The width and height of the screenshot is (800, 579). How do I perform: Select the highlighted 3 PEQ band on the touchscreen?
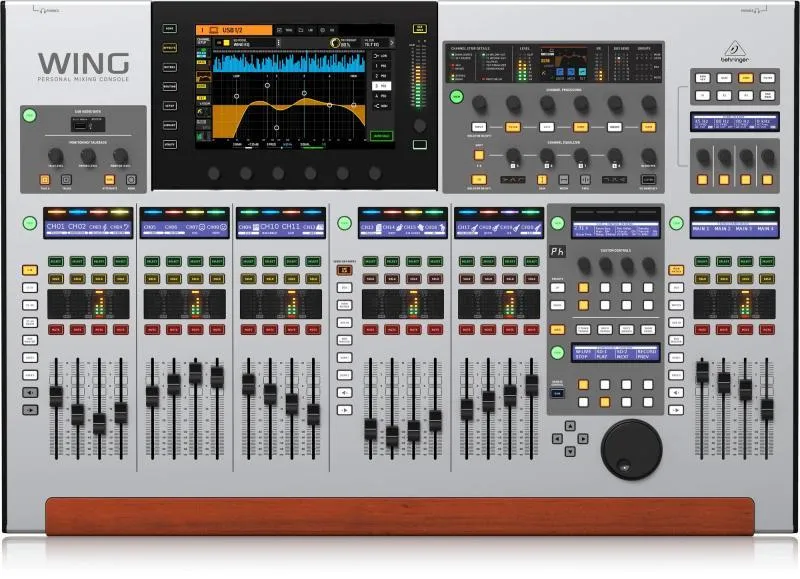click(381, 86)
